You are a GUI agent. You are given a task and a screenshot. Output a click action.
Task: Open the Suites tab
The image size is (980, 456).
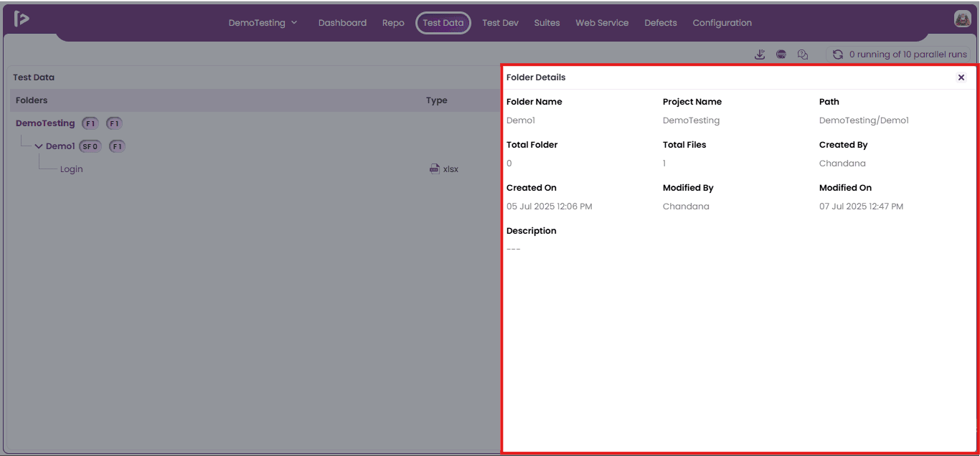tap(547, 23)
